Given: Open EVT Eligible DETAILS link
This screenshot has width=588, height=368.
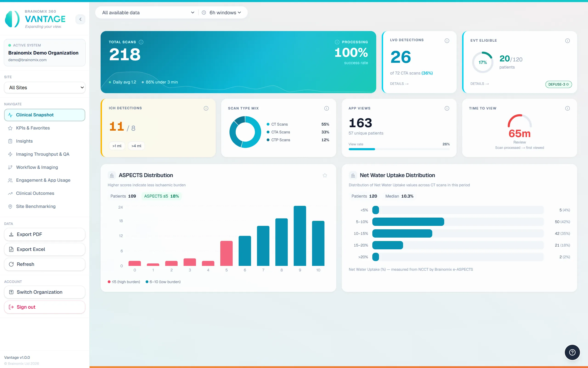Looking at the screenshot, I should pyautogui.click(x=480, y=84).
